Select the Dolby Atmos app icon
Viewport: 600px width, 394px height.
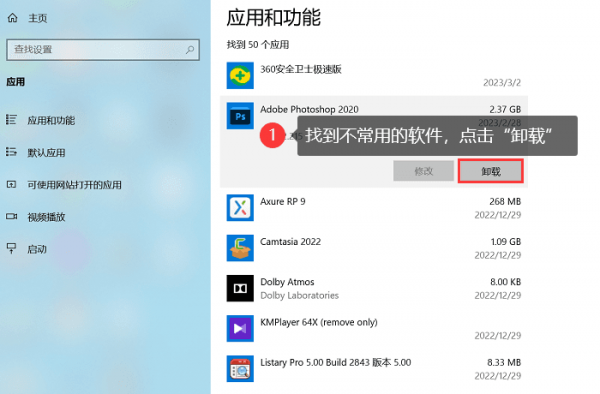[240, 288]
